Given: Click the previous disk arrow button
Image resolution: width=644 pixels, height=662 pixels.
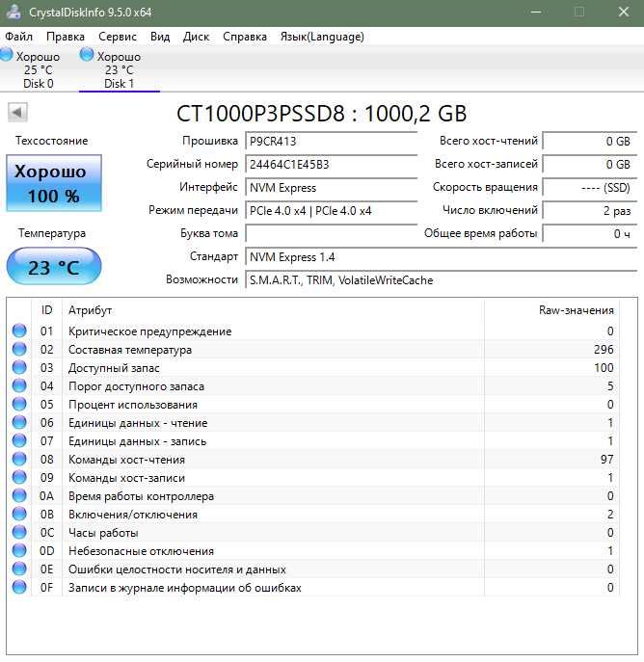Looking at the screenshot, I should pyautogui.click(x=17, y=113).
